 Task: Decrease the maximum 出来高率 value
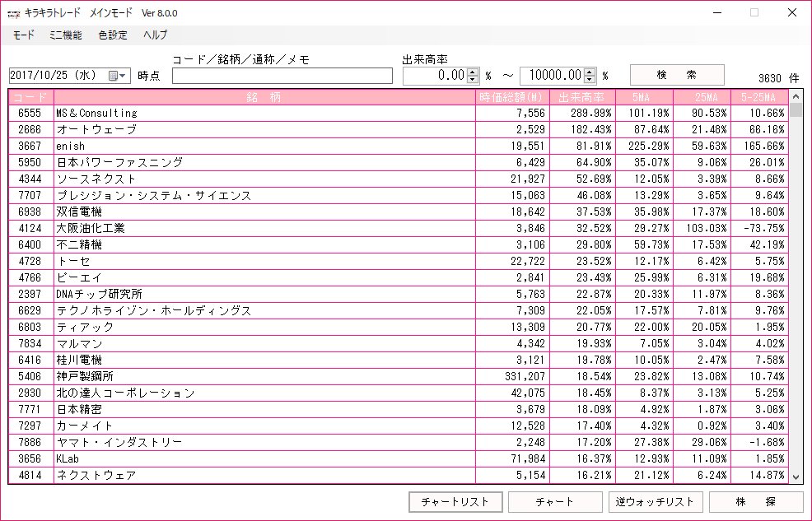(590, 79)
